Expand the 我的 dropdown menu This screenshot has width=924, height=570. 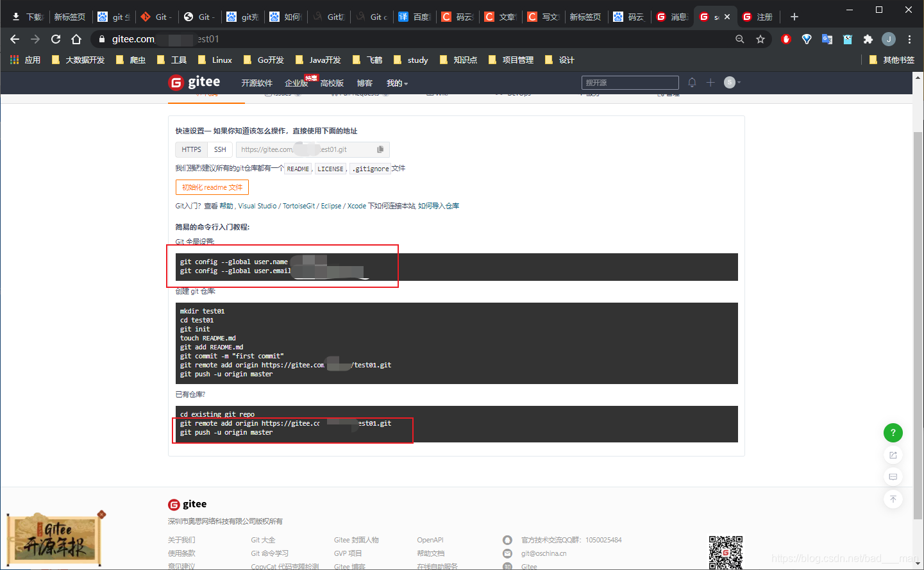pos(397,83)
